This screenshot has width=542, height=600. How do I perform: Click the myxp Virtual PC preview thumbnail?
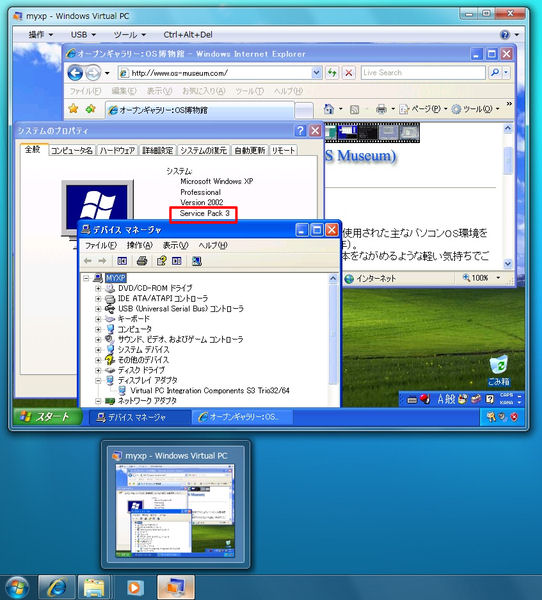(x=175, y=511)
